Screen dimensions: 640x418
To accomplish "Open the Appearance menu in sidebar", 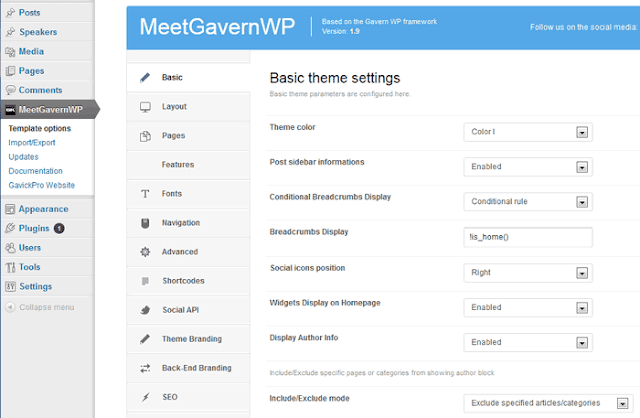I will pyautogui.click(x=43, y=209).
